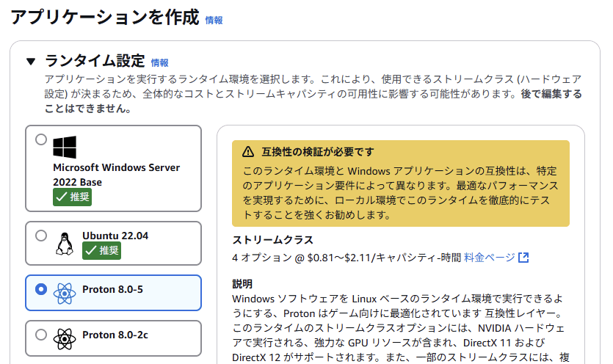Click the 説明 heading
Viewport: 613px width, 364px height.
pos(242,284)
